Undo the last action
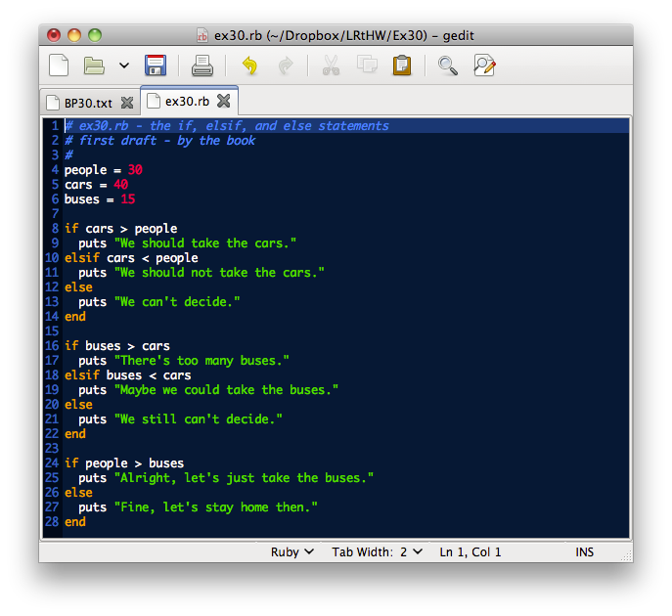This screenshot has width=672, height=616. point(249,66)
